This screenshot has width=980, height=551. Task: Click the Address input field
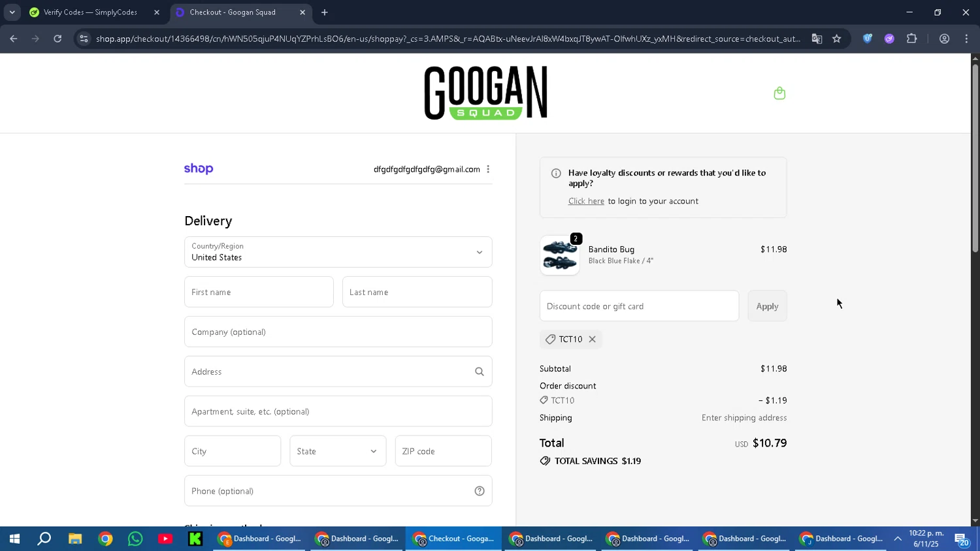pos(338,371)
